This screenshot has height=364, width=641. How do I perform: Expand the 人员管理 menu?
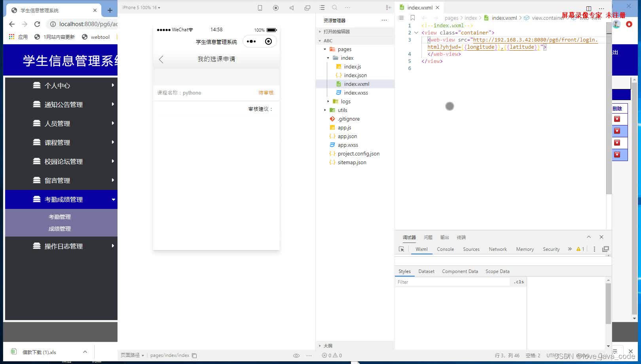[x=61, y=123]
